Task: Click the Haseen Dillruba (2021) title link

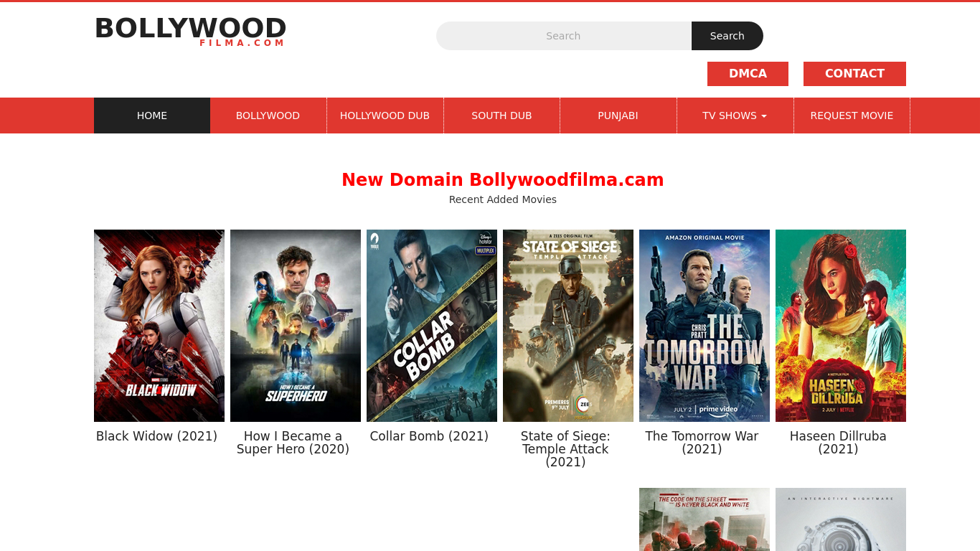Action: point(838,443)
